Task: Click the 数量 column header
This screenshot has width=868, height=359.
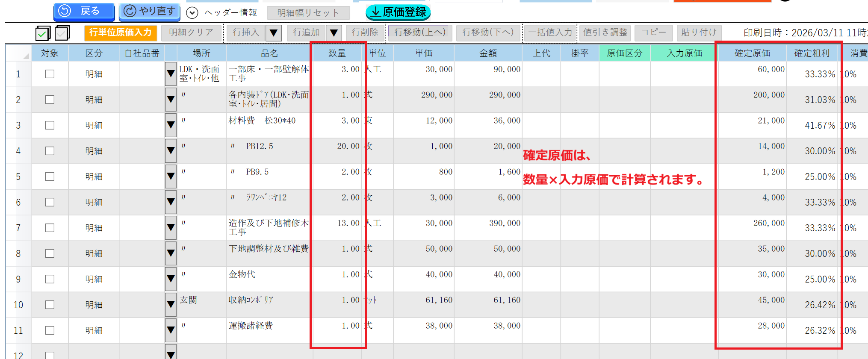Action: (337, 53)
